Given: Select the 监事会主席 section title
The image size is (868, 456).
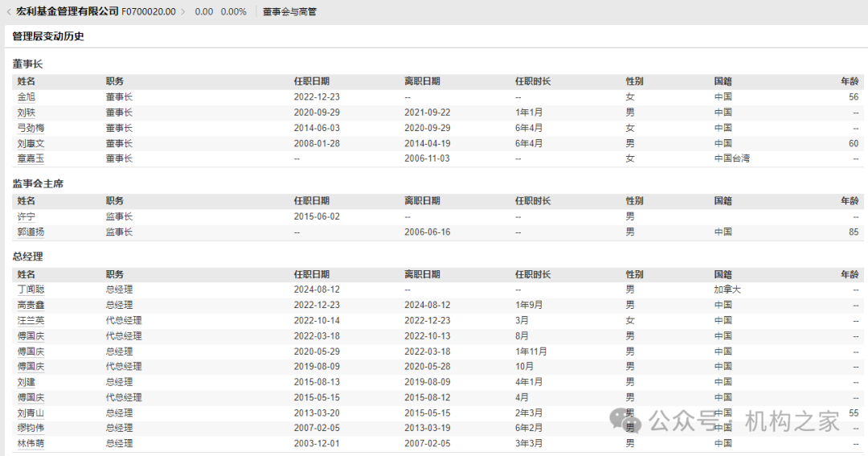Looking at the screenshot, I should pyautogui.click(x=38, y=184).
